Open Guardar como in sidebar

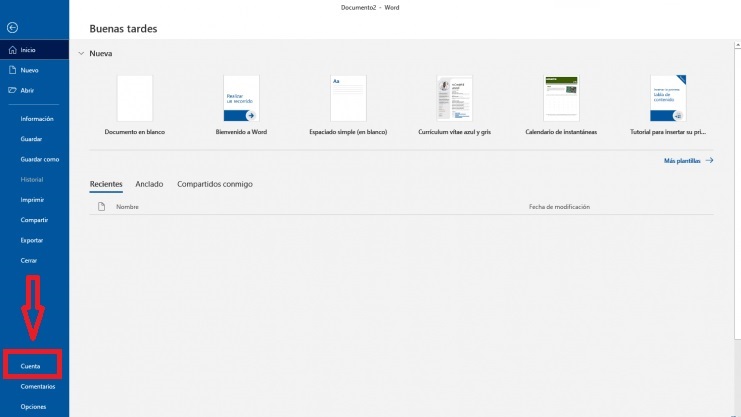point(40,159)
